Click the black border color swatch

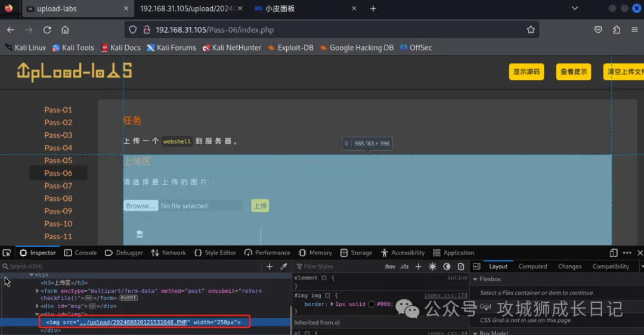tap(371, 304)
